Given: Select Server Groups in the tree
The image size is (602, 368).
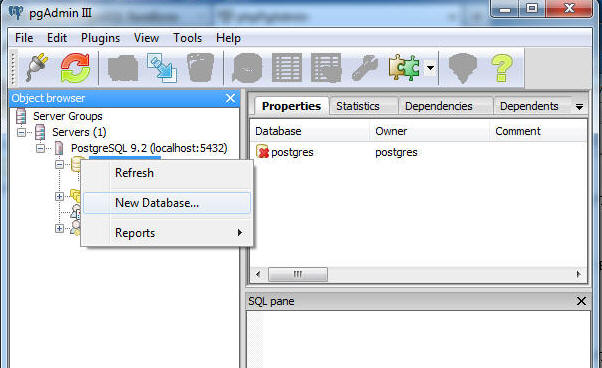Looking at the screenshot, I should [68, 116].
